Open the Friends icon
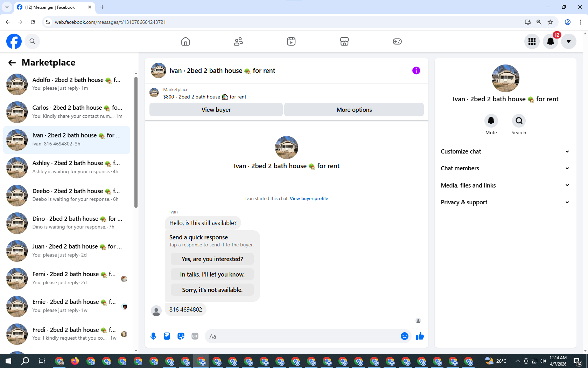Viewport: 588px width, 368px height. (x=238, y=41)
